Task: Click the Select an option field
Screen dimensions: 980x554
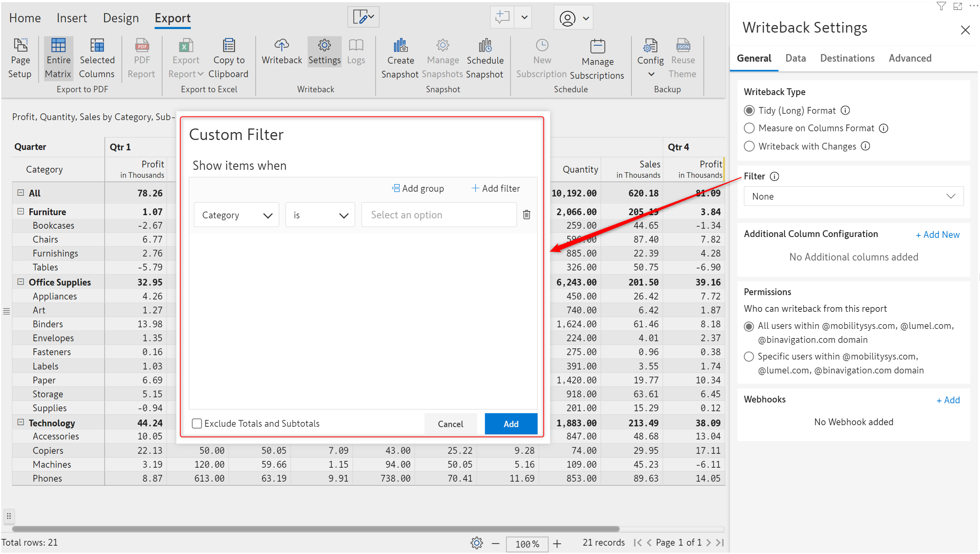Action: point(439,215)
